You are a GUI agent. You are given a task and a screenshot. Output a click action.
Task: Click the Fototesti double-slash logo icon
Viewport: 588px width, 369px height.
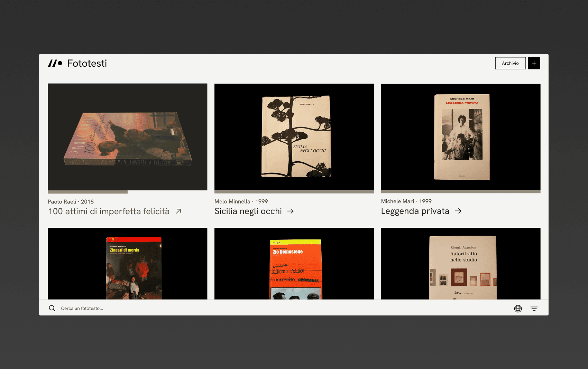55,63
